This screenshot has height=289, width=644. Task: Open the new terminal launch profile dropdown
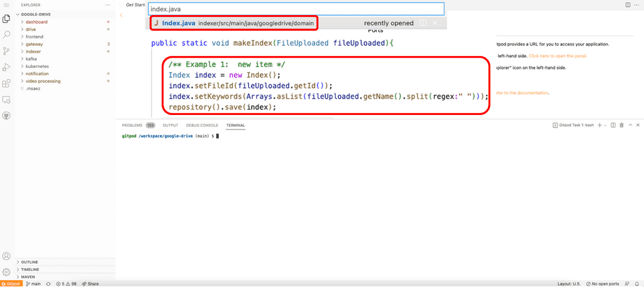coord(604,125)
